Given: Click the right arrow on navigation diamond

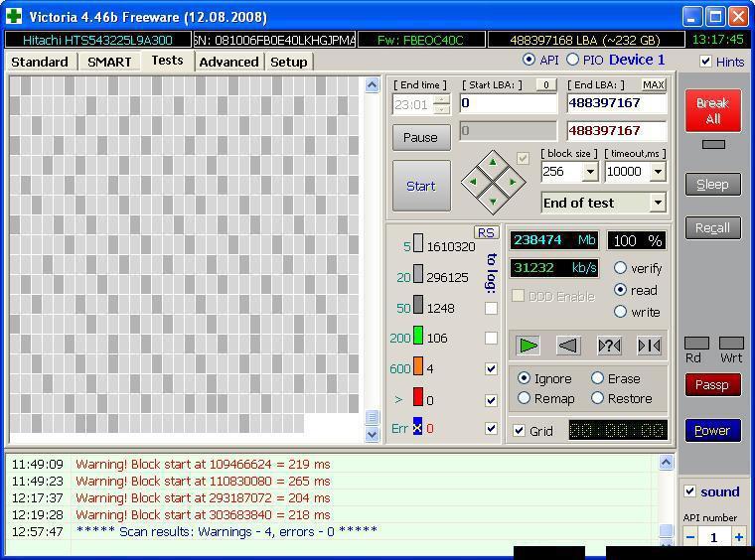Looking at the screenshot, I should (513, 183).
